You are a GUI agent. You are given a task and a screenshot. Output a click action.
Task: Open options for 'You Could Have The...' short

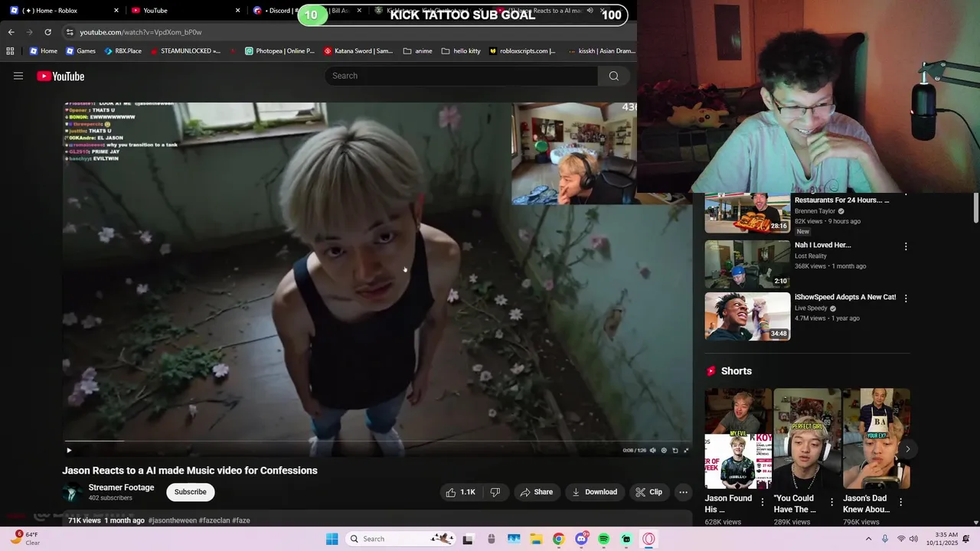[831, 502]
